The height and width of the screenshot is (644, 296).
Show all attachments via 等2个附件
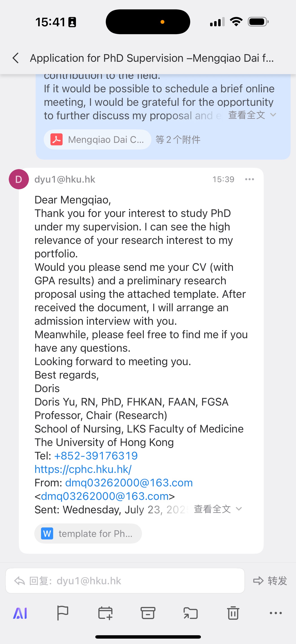pos(178,139)
